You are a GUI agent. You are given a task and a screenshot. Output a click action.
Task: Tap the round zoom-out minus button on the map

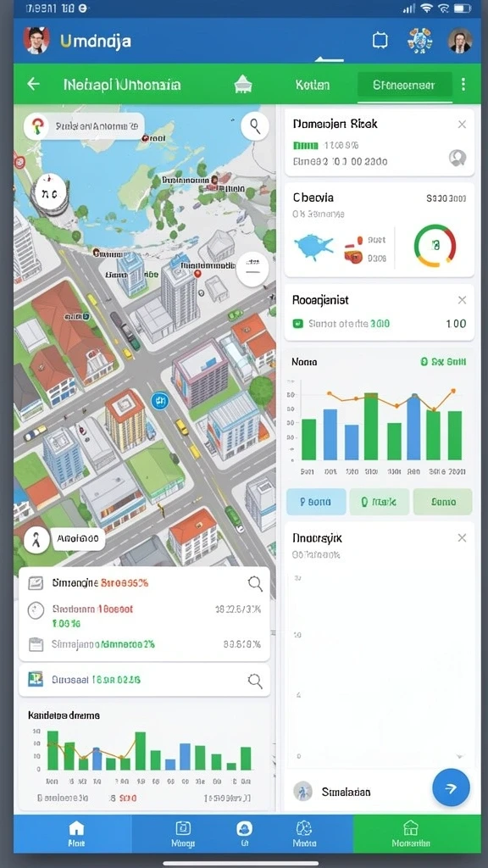[252, 270]
